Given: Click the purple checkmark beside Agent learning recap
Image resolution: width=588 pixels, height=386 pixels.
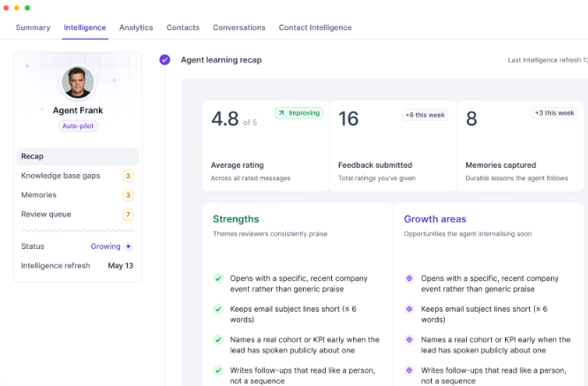Looking at the screenshot, I should (x=164, y=60).
